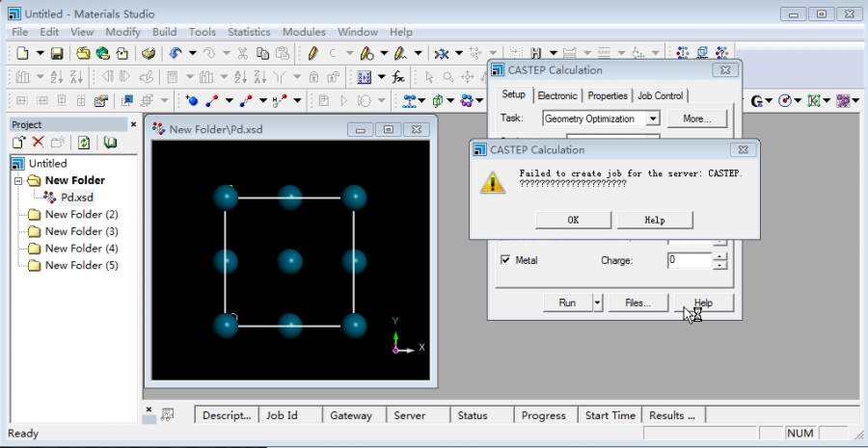Open the Build menu
The width and height of the screenshot is (868, 448).
point(164,32)
